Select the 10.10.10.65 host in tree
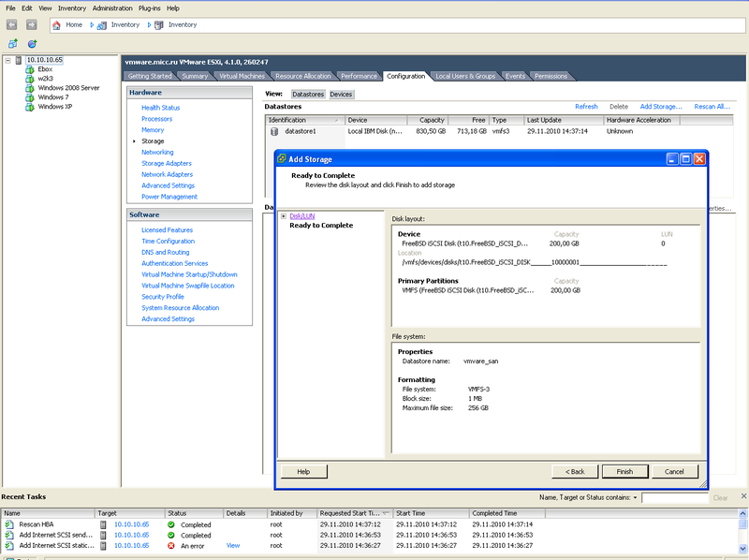The height and width of the screenshot is (560, 749). pos(44,60)
